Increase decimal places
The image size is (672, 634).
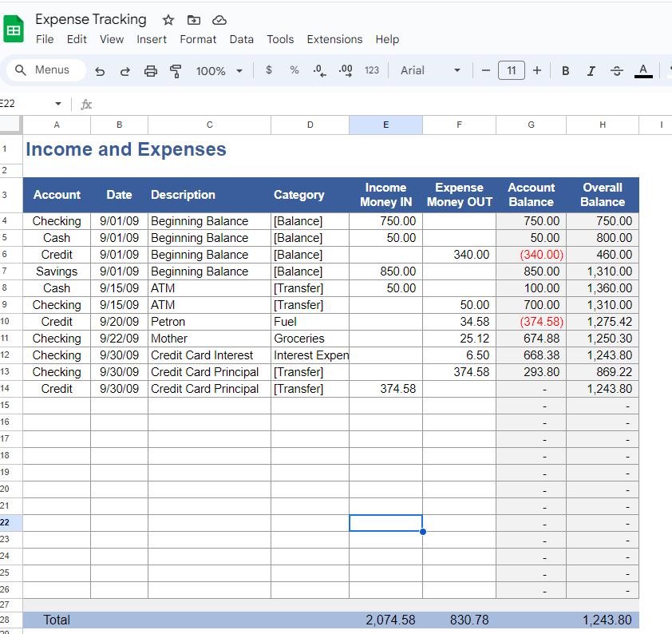click(346, 70)
